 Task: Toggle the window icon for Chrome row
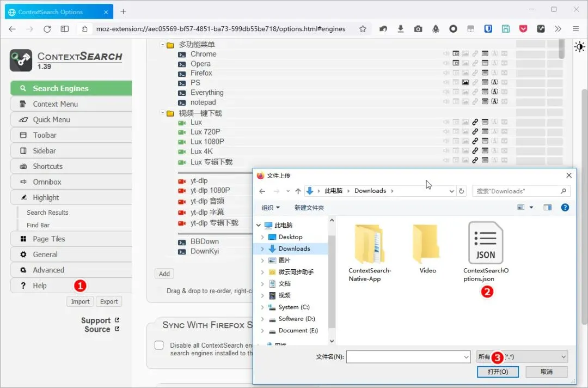coord(456,53)
